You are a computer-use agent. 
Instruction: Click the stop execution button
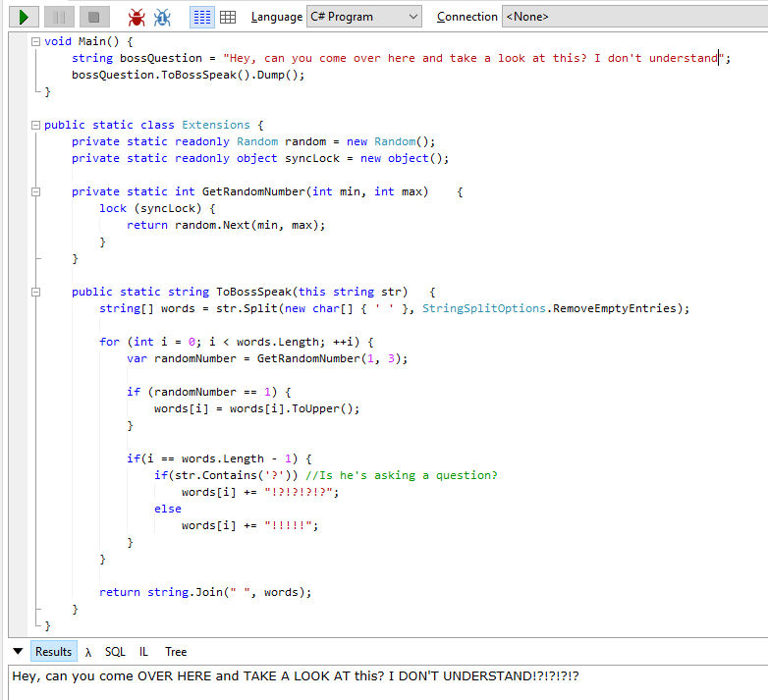click(94, 17)
